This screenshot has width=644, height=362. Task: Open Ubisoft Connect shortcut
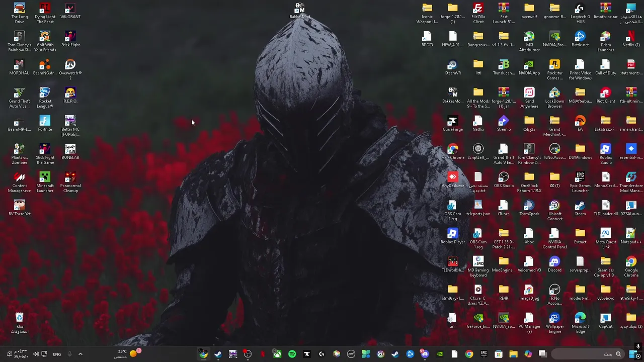coord(554,210)
